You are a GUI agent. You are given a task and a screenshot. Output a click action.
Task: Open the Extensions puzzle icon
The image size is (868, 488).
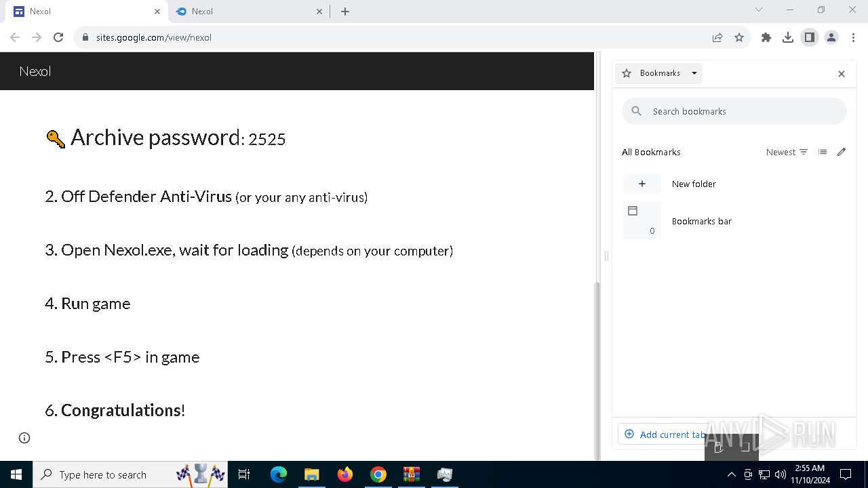[766, 37]
